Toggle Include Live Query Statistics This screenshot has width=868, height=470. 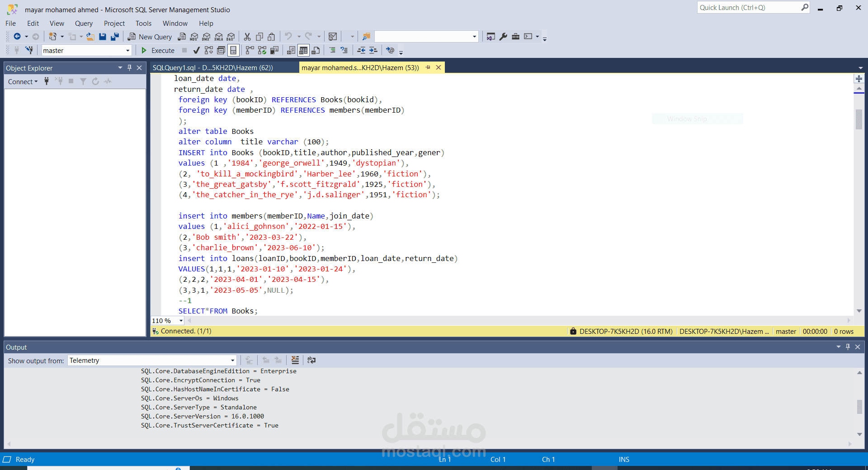pyautogui.click(x=262, y=50)
